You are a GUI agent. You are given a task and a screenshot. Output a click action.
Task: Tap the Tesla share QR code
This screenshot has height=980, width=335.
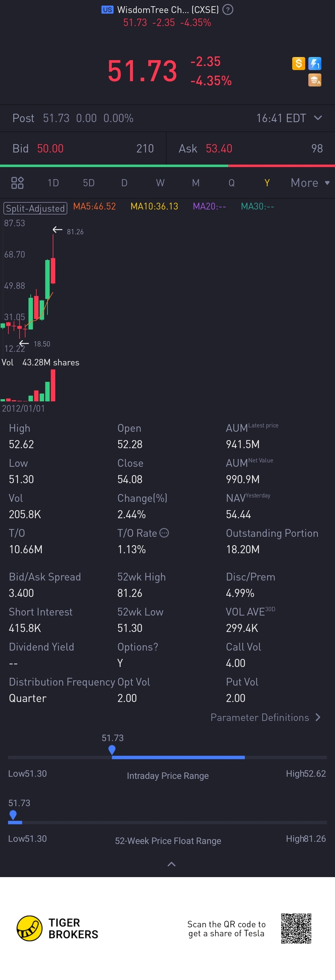[296, 928]
